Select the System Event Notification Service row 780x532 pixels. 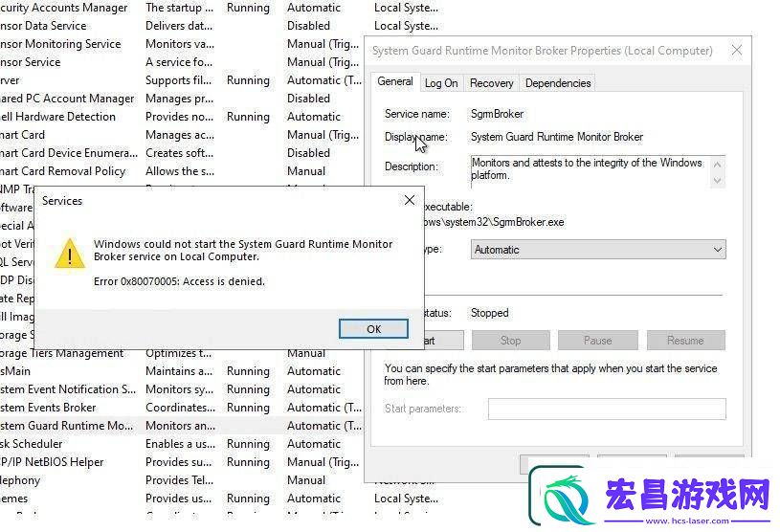182,389
